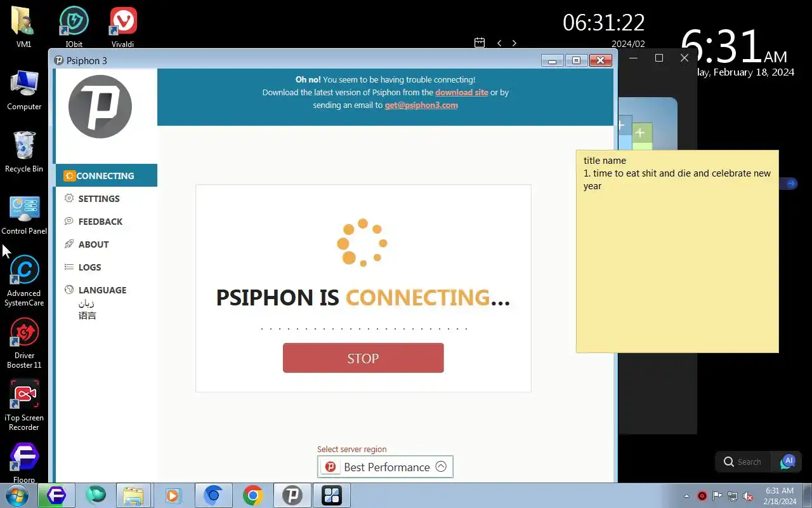812x508 pixels.
Task: Switch to Psiphon in the taskbar
Action: [x=292, y=495]
